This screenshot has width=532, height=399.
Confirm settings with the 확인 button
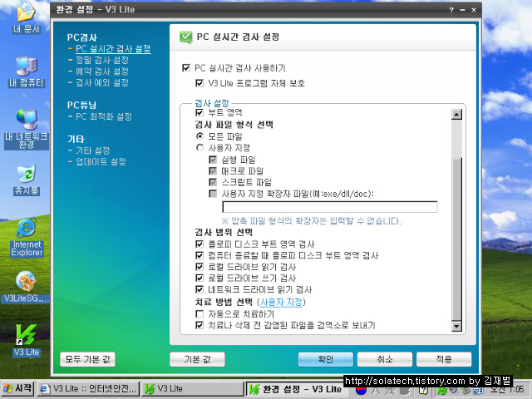(x=325, y=359)
